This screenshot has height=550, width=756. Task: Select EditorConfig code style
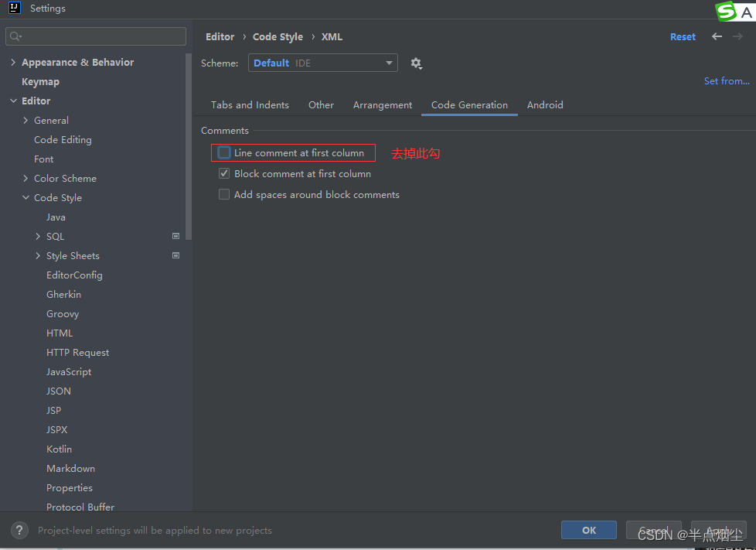[x=74, y=275]
